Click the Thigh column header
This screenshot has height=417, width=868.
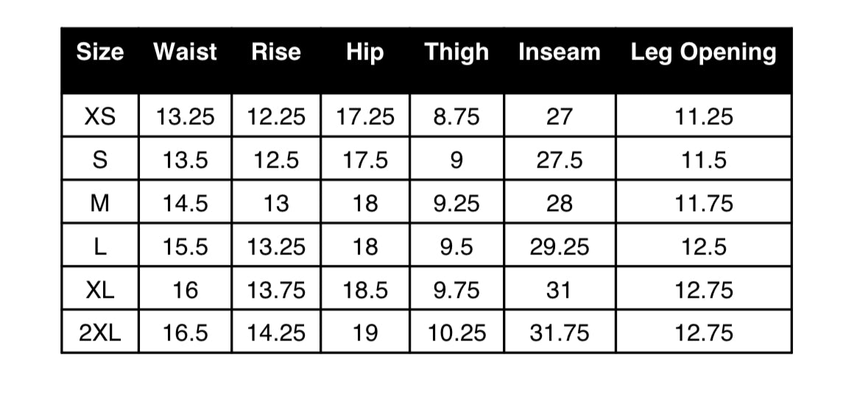pyautogui.click(x=456, y=52)
